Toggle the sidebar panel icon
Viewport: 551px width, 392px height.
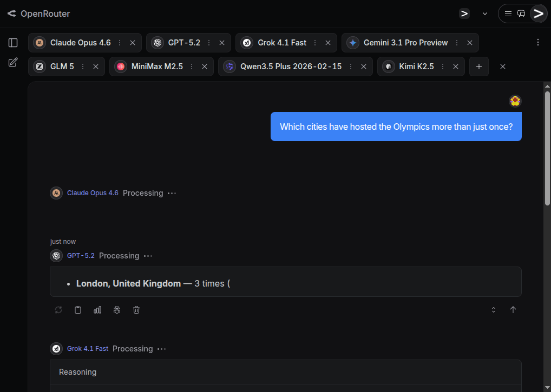pyautogui.click(x=13, y=43)
